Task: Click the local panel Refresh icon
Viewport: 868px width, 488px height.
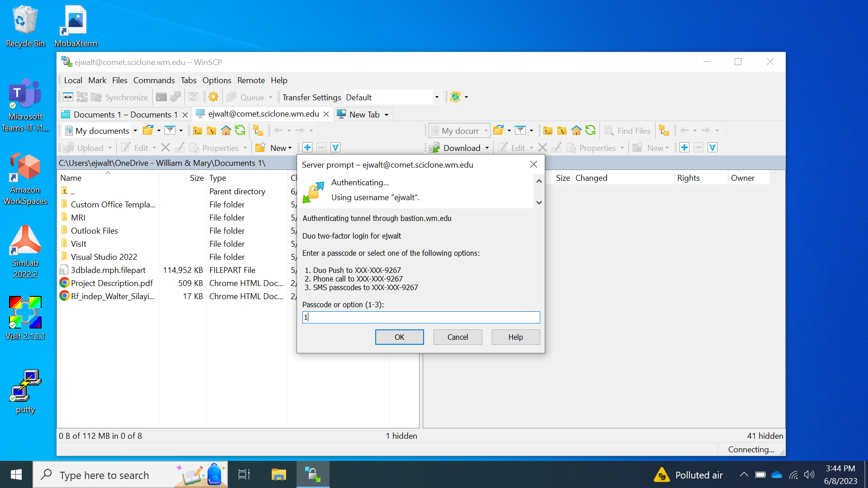Action: (240, 131)
